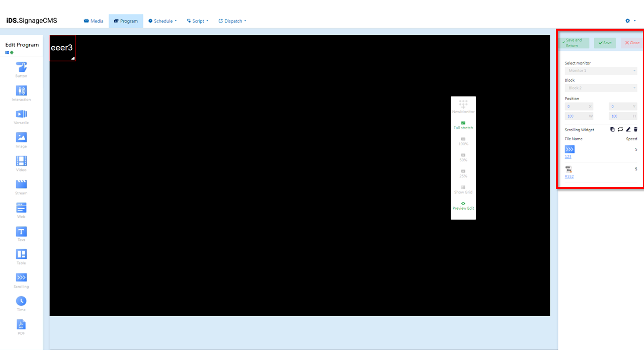Insert a Scrolling widget
Screen dimensions: 644x362
coord(21,280)
